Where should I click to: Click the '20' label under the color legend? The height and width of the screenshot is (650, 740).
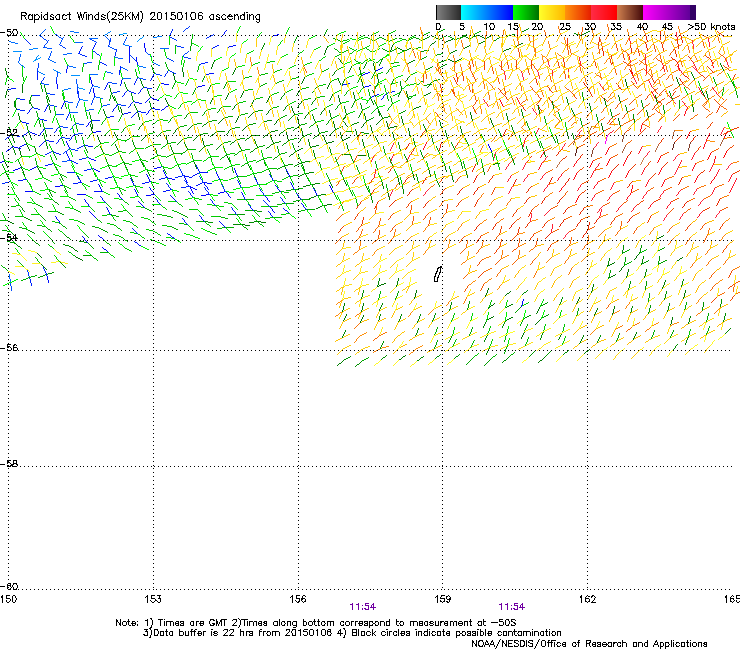(537, 27)
